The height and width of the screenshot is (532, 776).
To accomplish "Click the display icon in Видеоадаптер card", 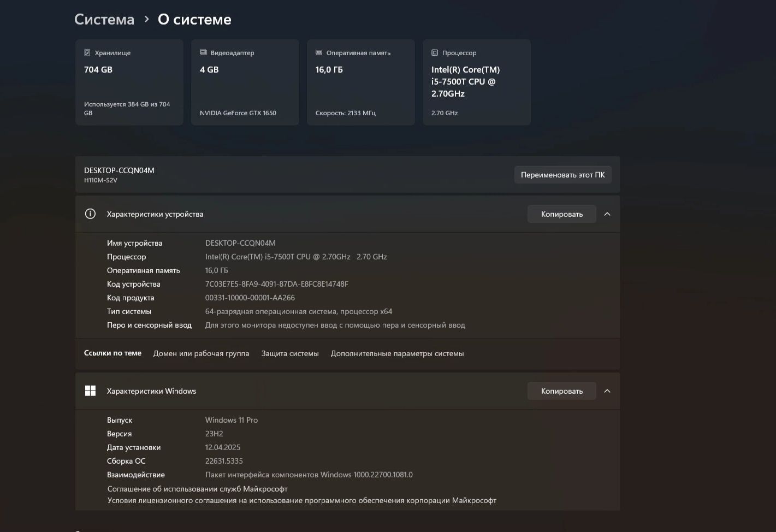I will (203, 53).
